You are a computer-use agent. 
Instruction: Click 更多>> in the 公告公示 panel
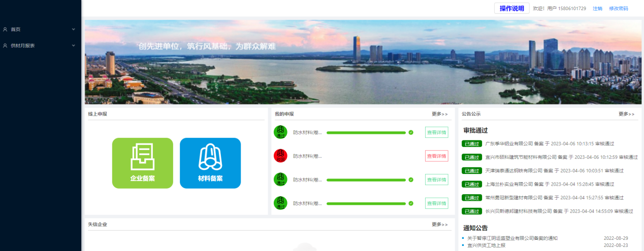pyautogui.click(x=626, y=114)
